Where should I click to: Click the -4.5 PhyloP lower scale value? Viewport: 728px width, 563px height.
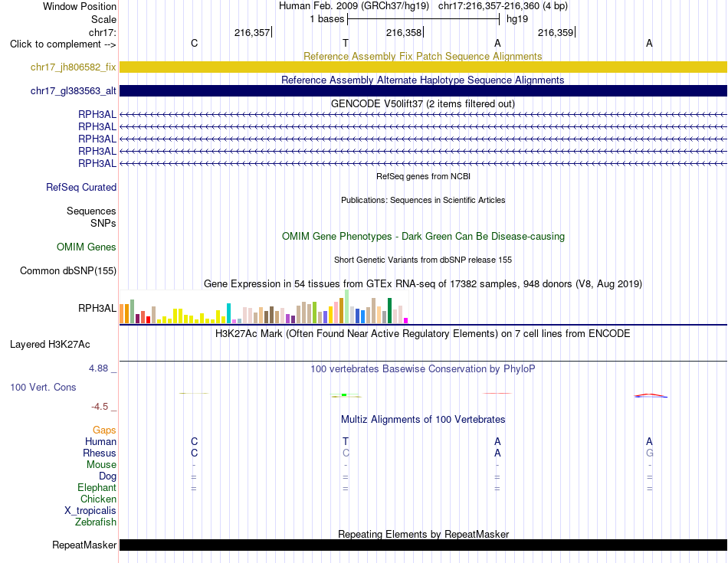[x=100, y=407]
